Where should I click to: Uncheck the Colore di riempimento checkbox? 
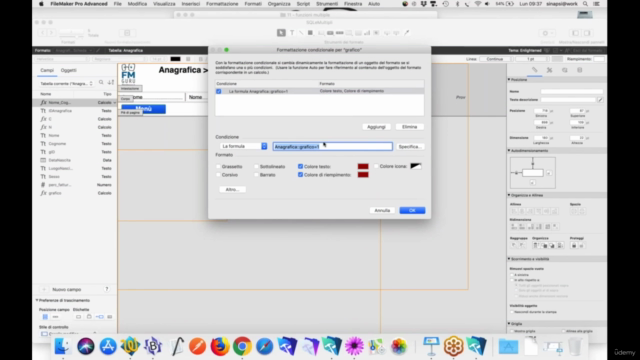(300, 175)
